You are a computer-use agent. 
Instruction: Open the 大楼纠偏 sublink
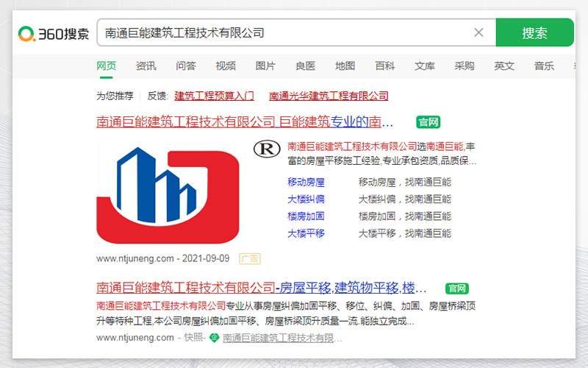pos(306,199)
